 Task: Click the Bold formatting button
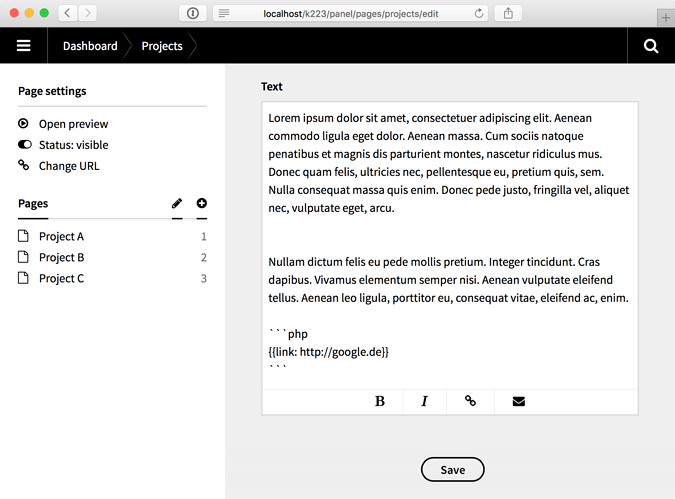click(x=380, y=401)
